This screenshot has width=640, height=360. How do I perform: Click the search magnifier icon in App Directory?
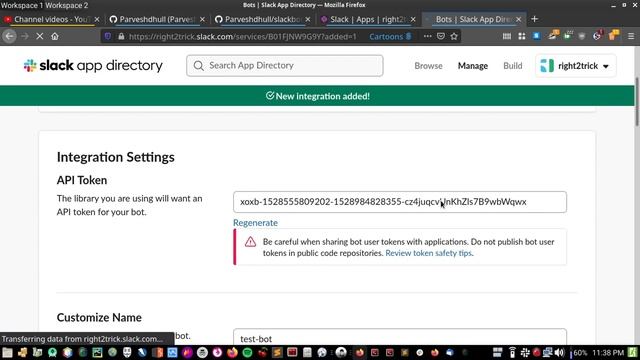point(199,66)
